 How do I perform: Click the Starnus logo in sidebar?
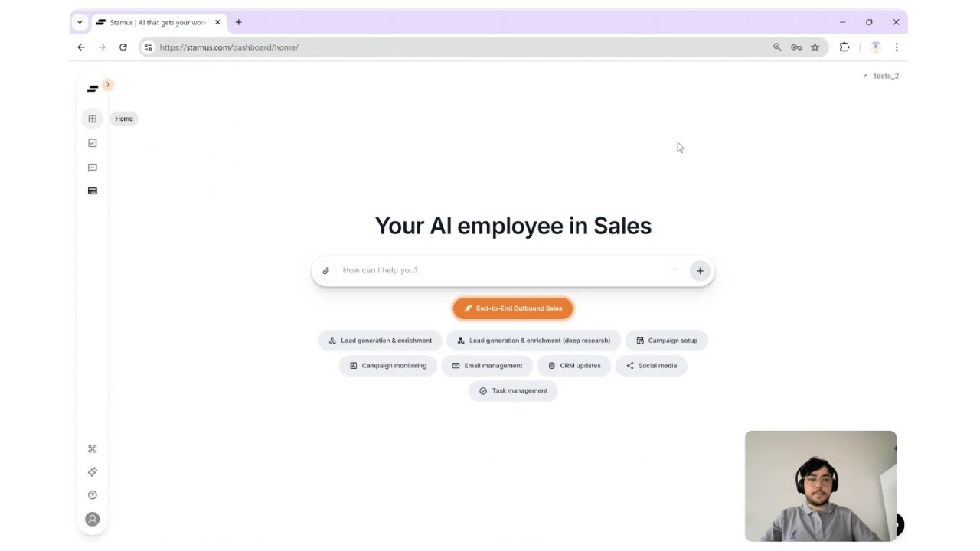[x=93, y=89]
